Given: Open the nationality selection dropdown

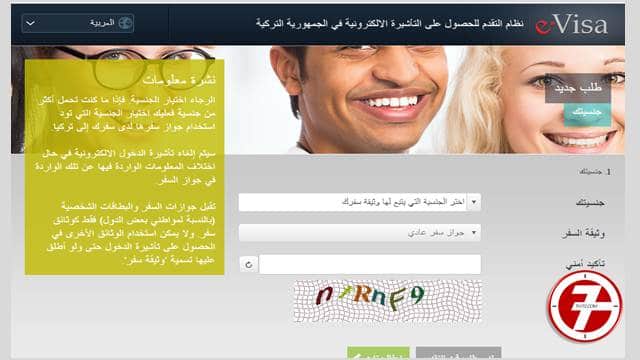Looking at the screenshot, I should tap(360, 202).
